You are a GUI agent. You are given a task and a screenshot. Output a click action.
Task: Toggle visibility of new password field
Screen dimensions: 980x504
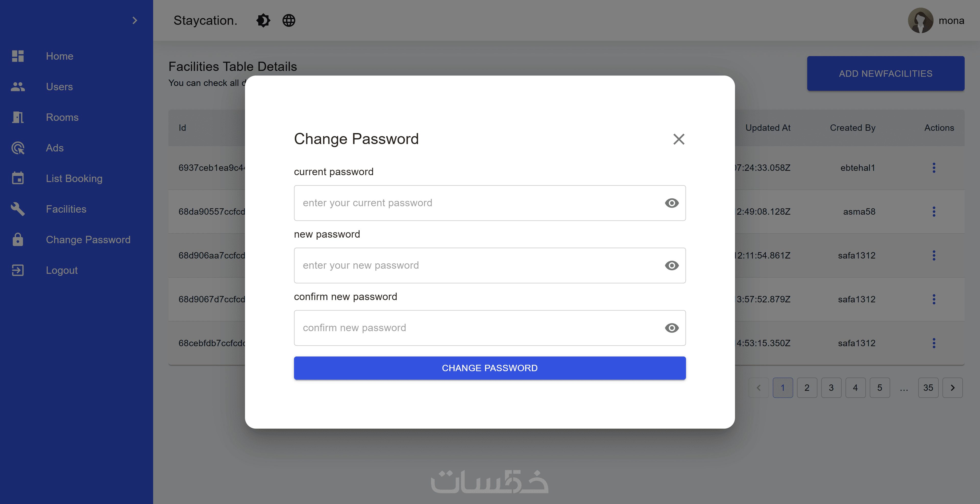[671, 265]
